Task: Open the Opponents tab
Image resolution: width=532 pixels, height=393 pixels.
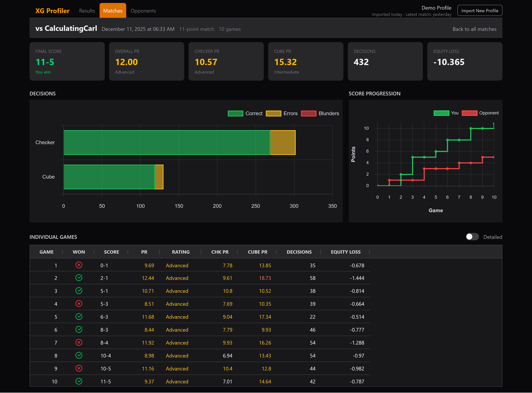Action: click(143, 11)
